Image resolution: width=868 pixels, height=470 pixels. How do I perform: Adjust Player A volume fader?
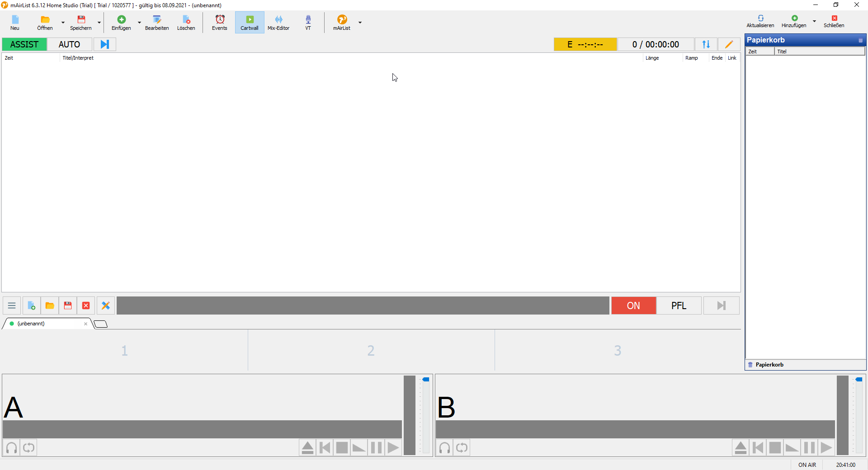coord(426,380)
